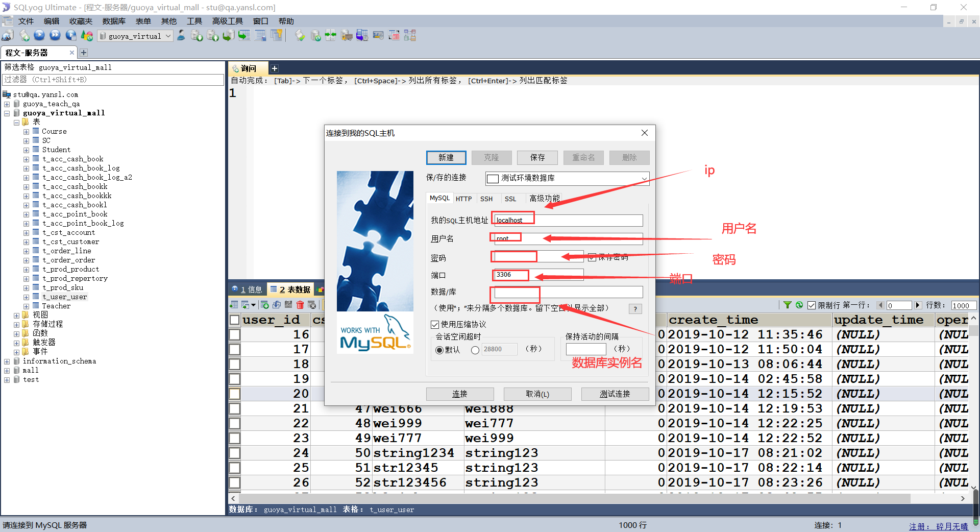
Task: Click the previous page arrow for first row
Action: tap(880, 305)
